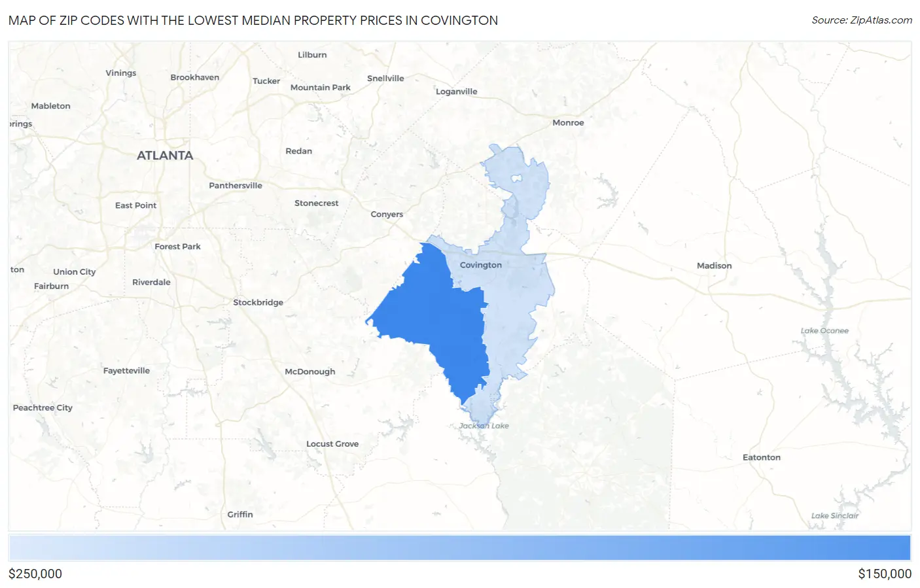920x588 pixels.
Task: Click the Jackson Lake label
Action: (484, 425)
